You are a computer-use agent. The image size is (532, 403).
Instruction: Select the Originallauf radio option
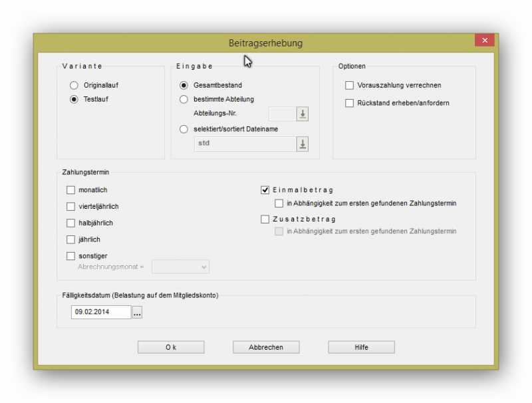click(74, 85)
